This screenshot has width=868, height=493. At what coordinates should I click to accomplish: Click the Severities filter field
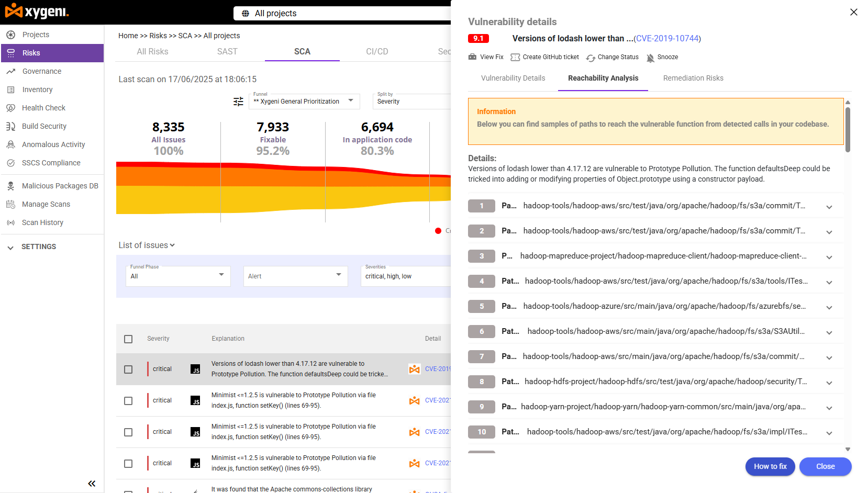[x=406, y=276]
